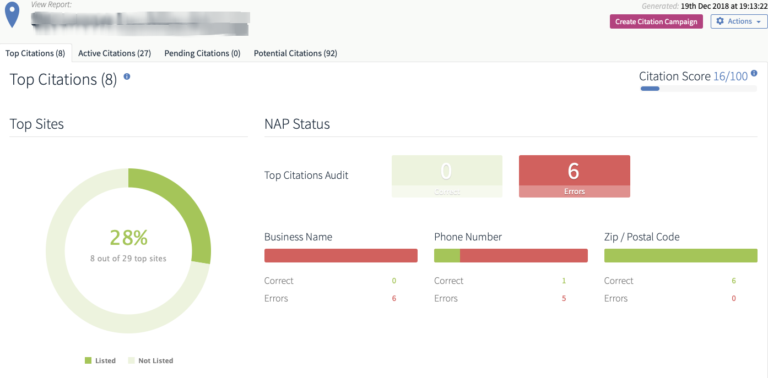
Task: Click '8 out of 29 top sites' text
Action: coord(128,259)
